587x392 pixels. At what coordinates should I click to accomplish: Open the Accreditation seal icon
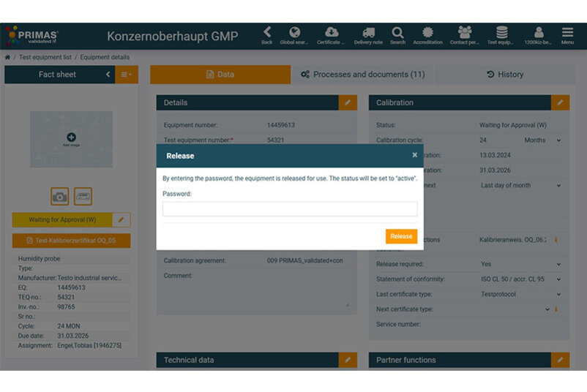point(427,32)
